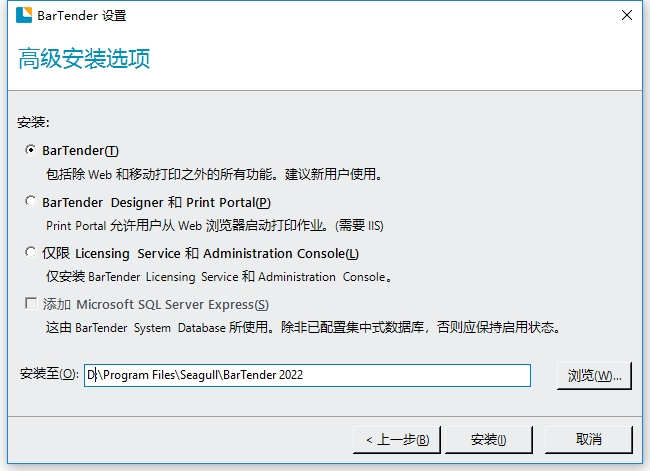Toggle 添加 Microsoft SQL Server Express checkbox
The width and height of the screenshot is (650, 471).
pos(30,304)
